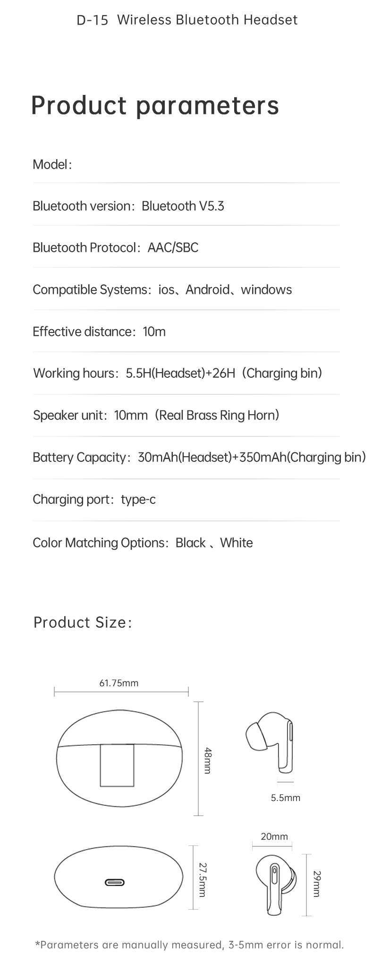
Task: Click the Product parameters heading
Action: pos(155,105)
